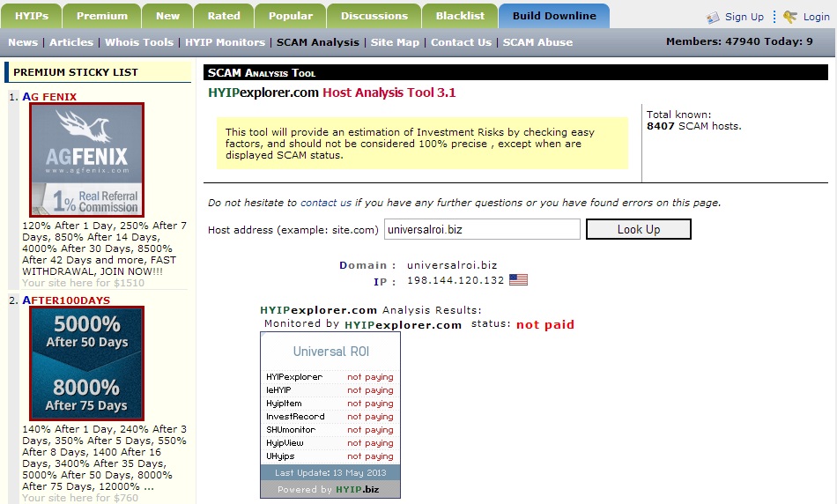Open the AG Fenix banner image

point(86,159)
